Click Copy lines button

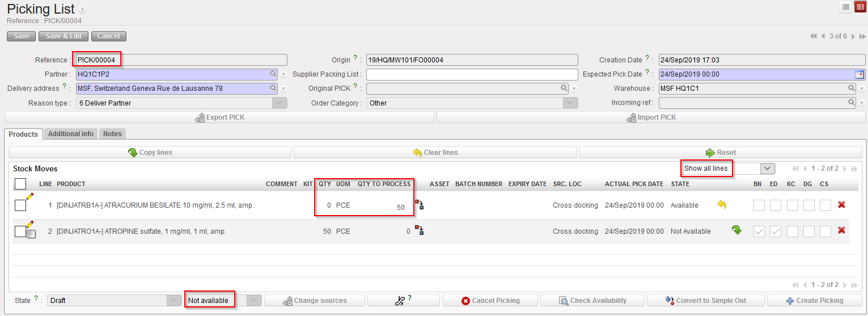coord(150,153)
